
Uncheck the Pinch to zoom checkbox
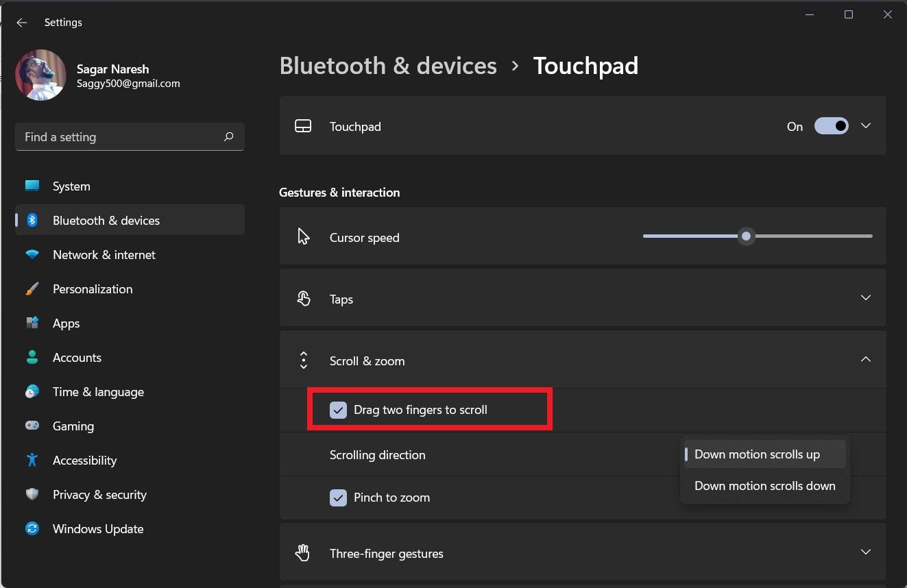pos(338,498)
